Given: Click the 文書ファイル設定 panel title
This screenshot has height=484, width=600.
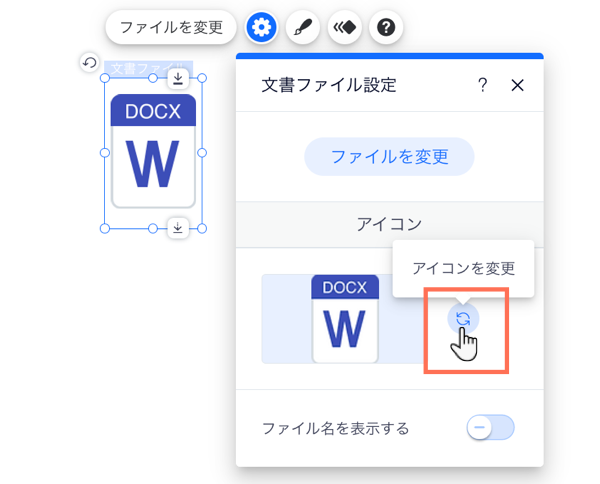Looking at the screenshot, I should [329, 85].
